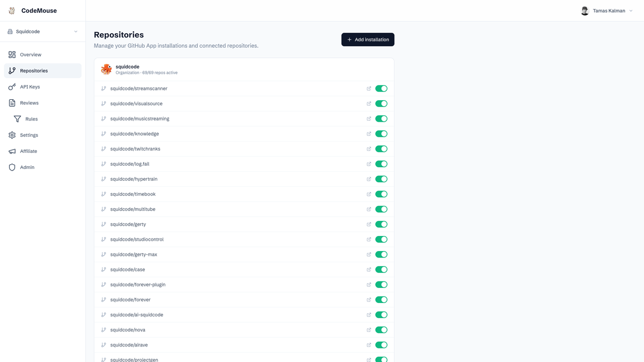Click squidcode/hypertrain external link icon
The image size is (644, 362).
point(369,179)
